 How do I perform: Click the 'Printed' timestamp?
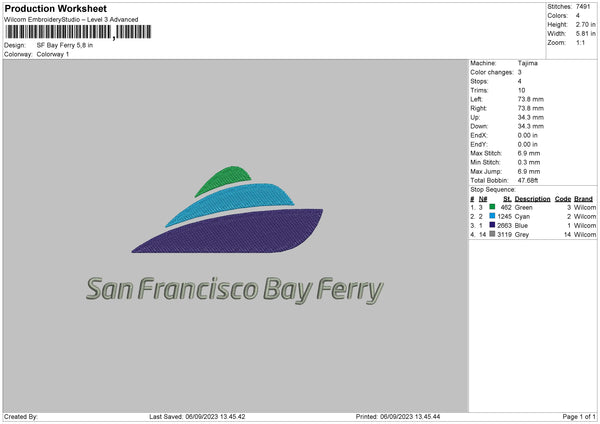coord(398,417)
